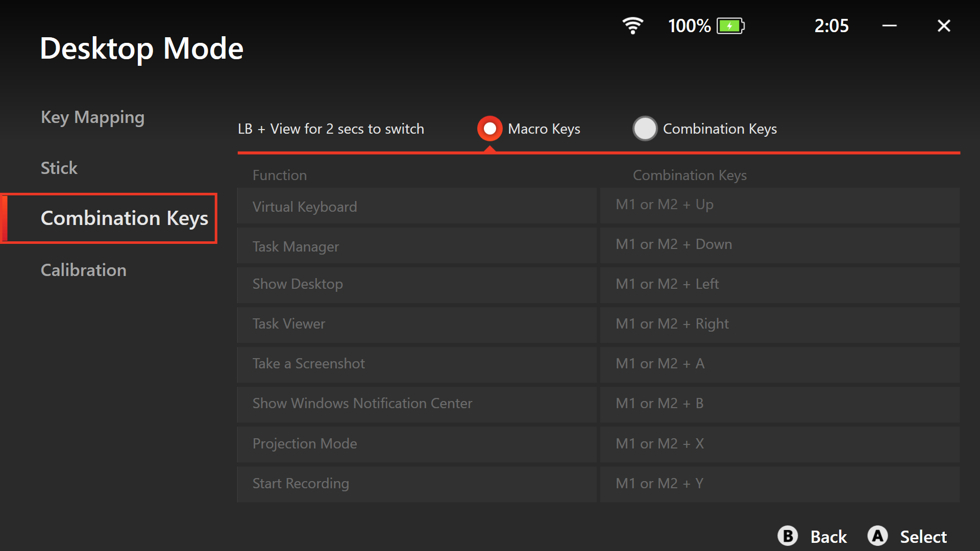Open the Key Mapping section
Screen dimensions: 980x551
[x=92, y=117]
